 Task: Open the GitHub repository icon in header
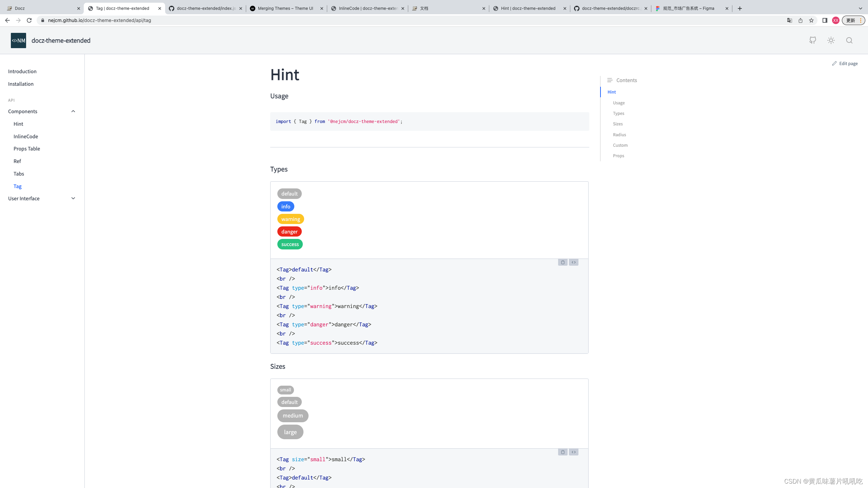pos(812,40)
